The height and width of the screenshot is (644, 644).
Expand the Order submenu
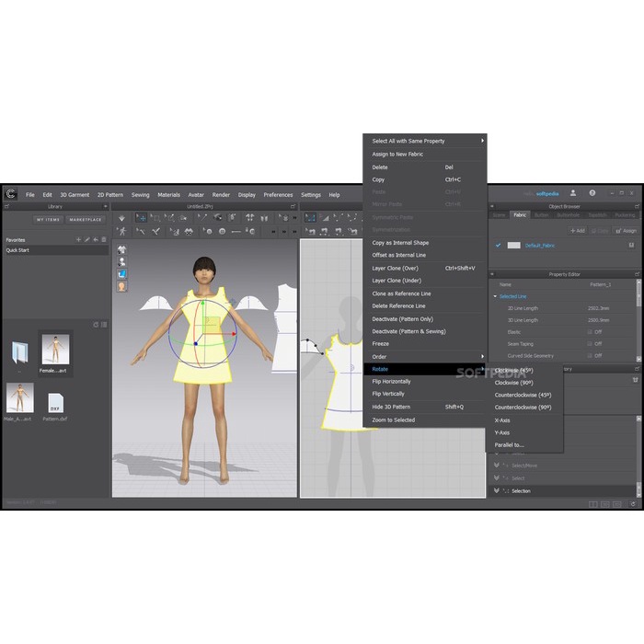coord(424,356)
